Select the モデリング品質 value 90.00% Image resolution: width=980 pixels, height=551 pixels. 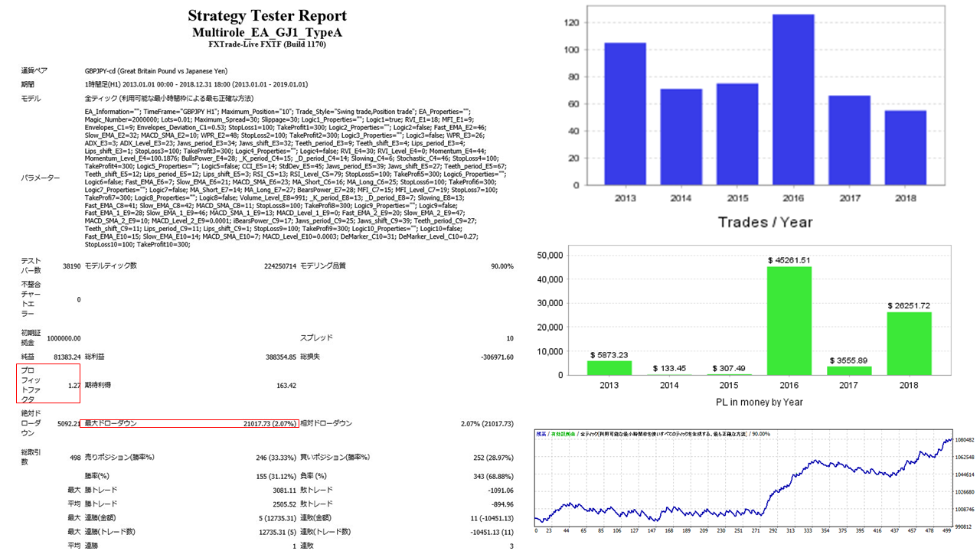pyautogui.click(x=502, y=266)
